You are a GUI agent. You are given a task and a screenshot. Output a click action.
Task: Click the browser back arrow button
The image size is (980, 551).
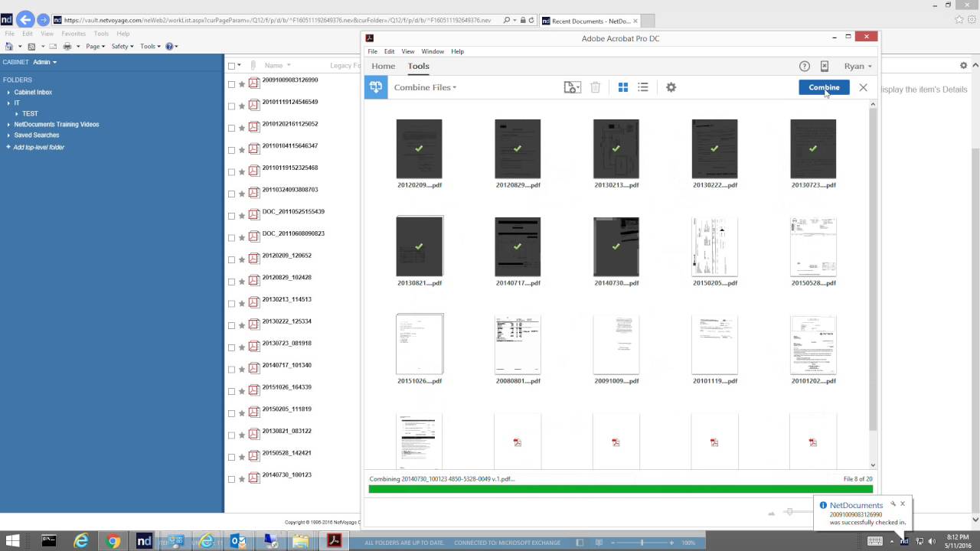(x=24, y=20)
